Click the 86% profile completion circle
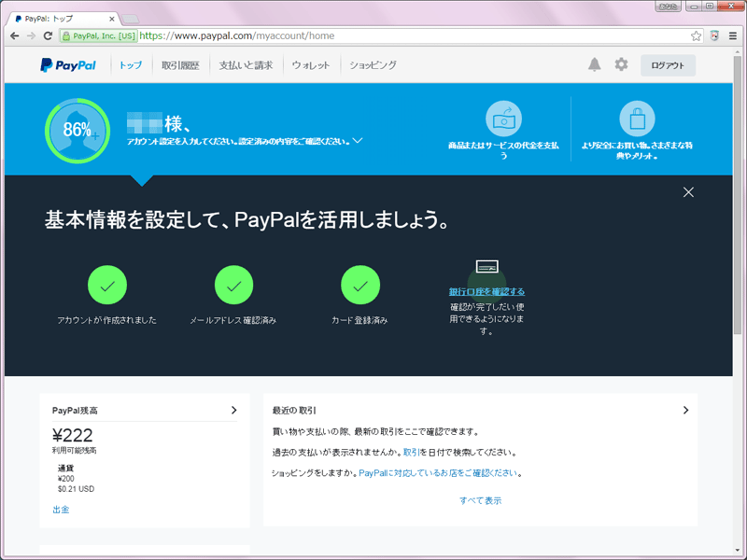Screen dimensions: 747x560 tap(78, 131)
